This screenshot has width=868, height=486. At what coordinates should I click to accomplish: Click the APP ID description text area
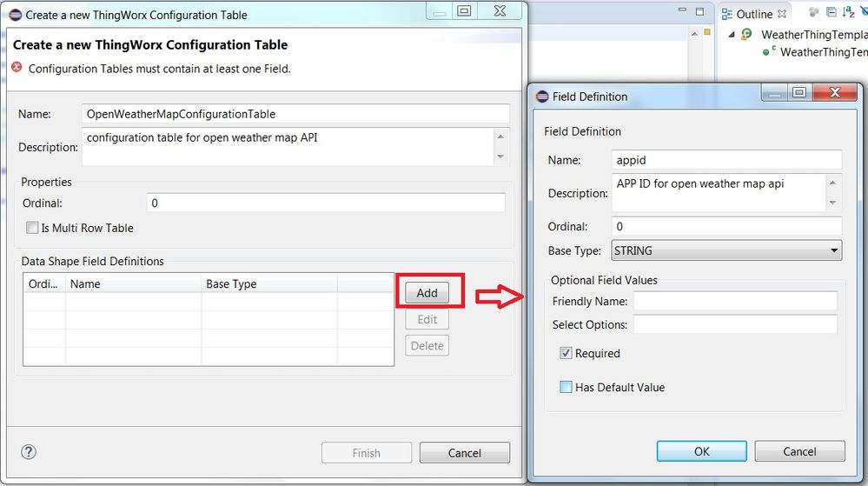(719, 193)
